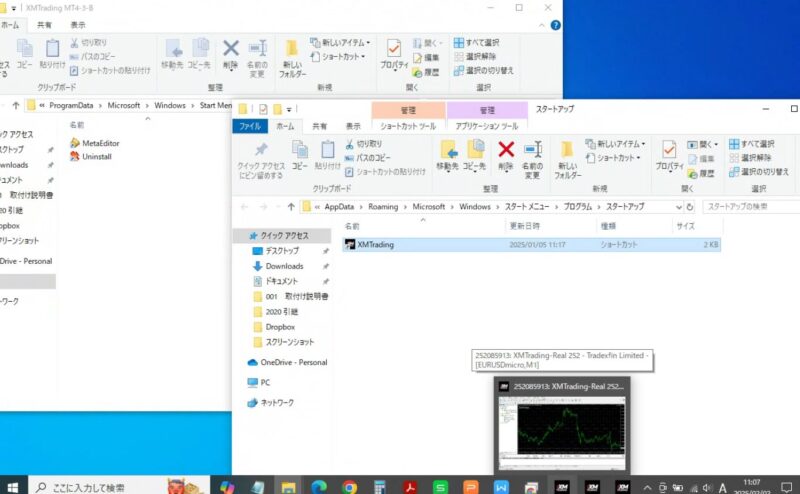Image resolution: width=800 pixels, height=494 pixels.
Task: Open quick access toolbar customize arrow
Action: [289, 109]
